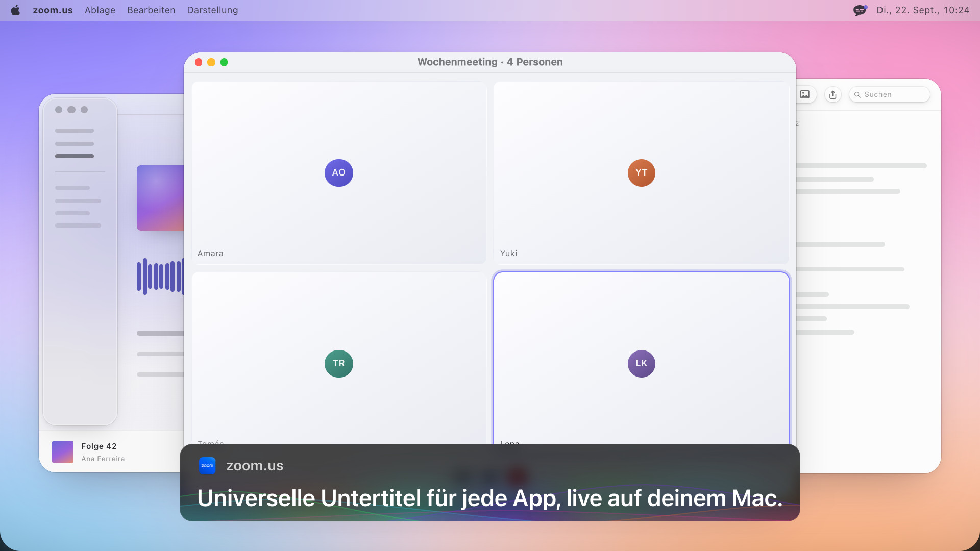Click the audio waveform in the left window
This screenshot has height=551, width=980.
click(x=160, y=277)
